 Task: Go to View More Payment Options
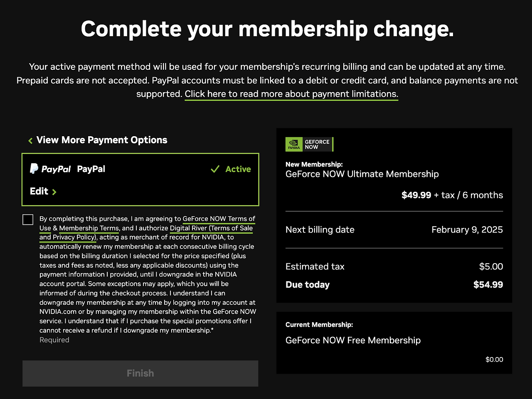101,140
